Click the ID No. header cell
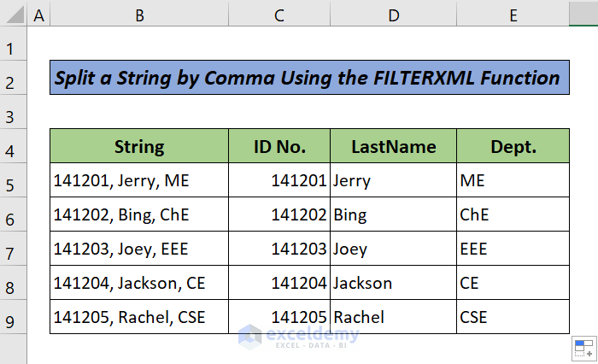Screen dimensions: 598x364 [x=278, y=146]
